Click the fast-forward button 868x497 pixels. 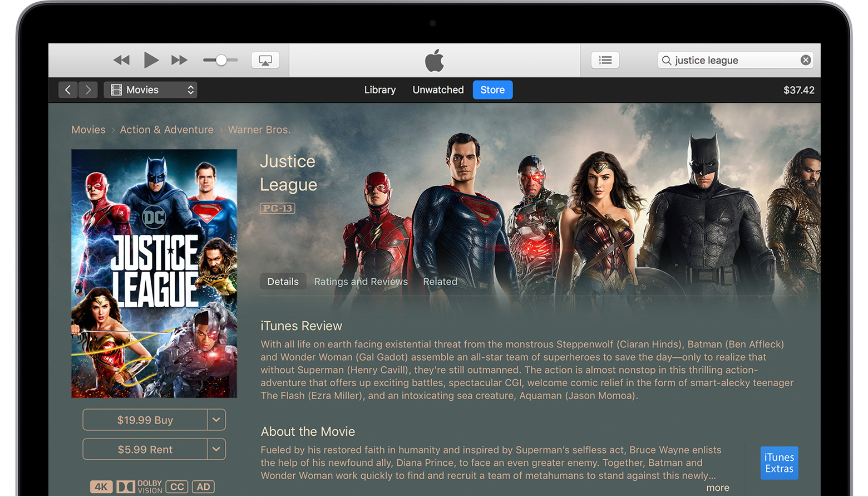[x=179, y=60]
